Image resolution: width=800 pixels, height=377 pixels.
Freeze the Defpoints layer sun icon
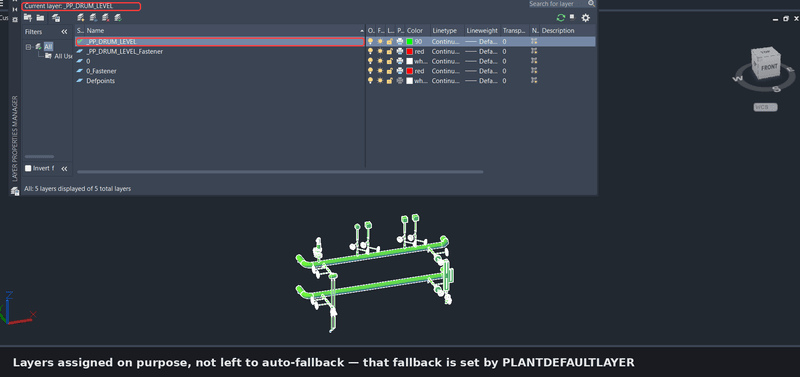[x=380, y=81]
